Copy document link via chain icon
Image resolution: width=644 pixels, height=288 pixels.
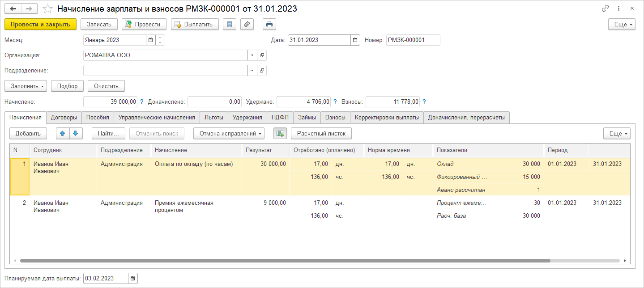(605, 8)
